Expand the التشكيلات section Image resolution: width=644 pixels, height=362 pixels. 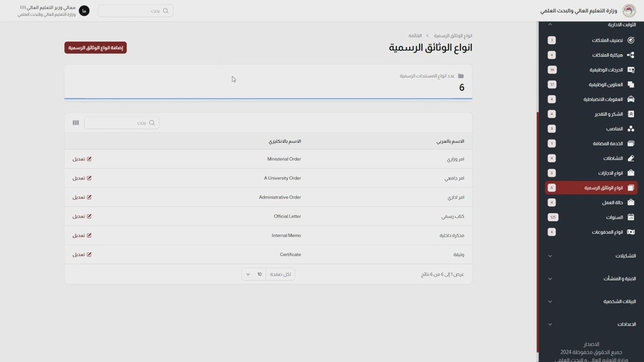(x=550, y=256)
